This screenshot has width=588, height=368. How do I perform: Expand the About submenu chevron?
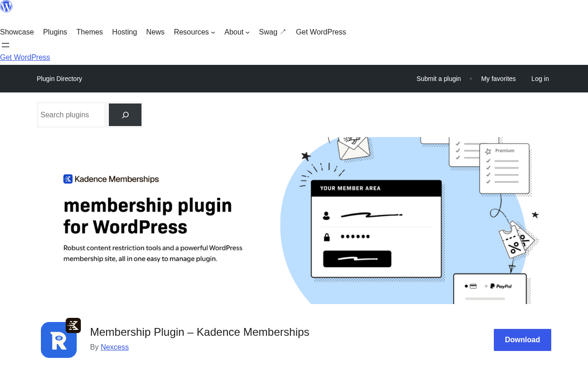pos(248,33)
